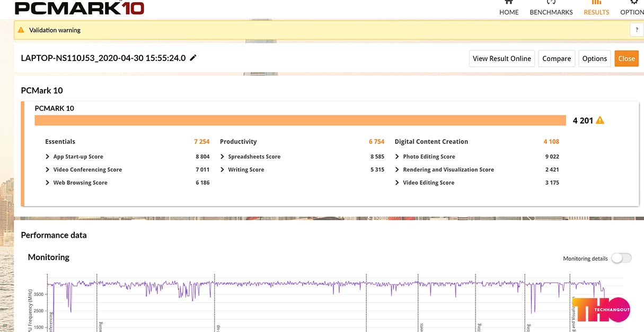Click the Video Editing value 3 175
Viewport: 644px width, 332px height.
[552, 183]
